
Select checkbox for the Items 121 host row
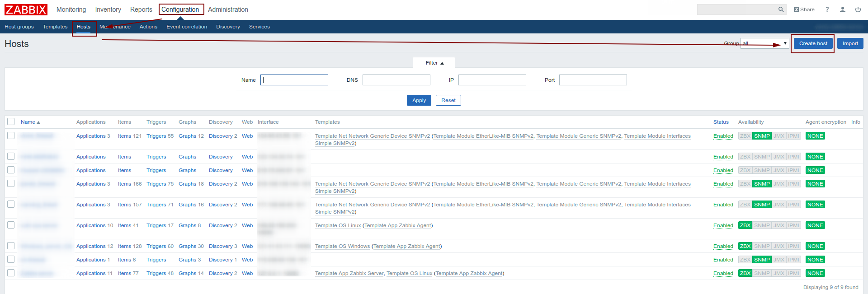coord(11,135)
